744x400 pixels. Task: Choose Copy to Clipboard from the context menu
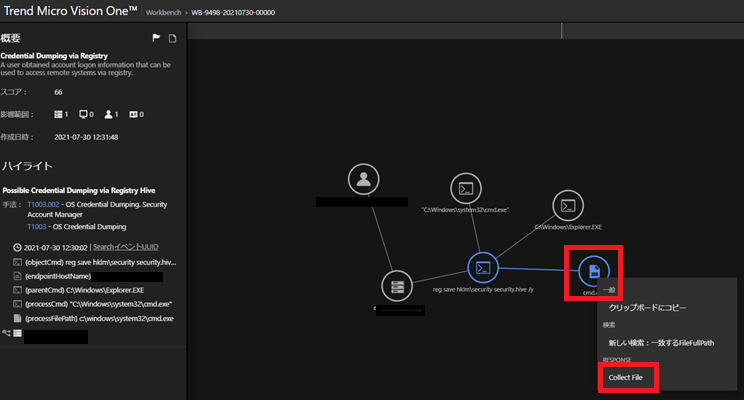pos(647,308)
